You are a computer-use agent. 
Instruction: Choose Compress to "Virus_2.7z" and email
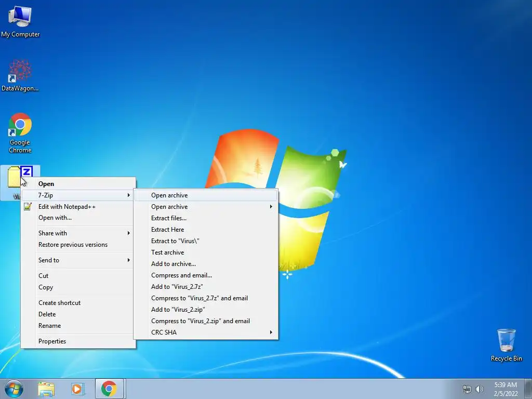(206, 298)
